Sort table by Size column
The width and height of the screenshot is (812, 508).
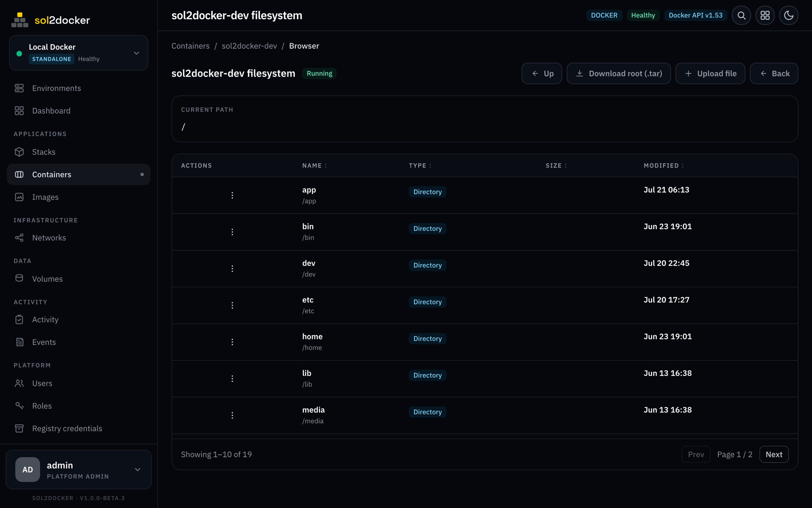(x=556, y=165)
